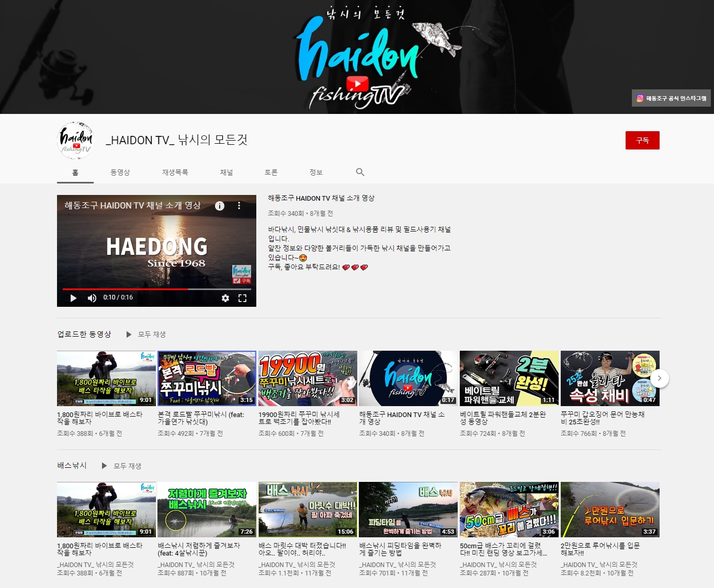This screenshot has width=714, height=588.
Task: Enter fullscreen mode on the video player
Action: 243,298
